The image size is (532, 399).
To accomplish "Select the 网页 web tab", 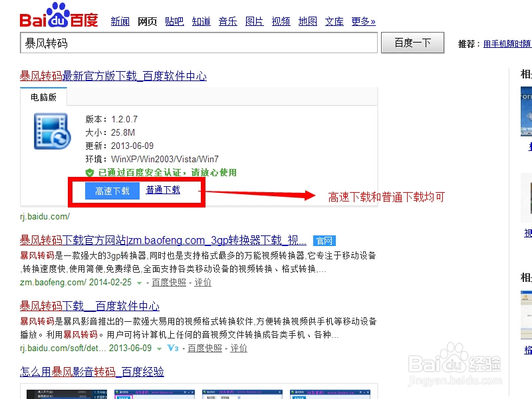I will coord(147,21).
